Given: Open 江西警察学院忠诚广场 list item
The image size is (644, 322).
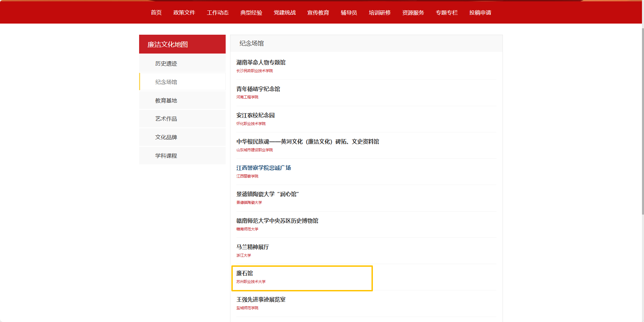Looking at the screenshot, I should [263, 168].
